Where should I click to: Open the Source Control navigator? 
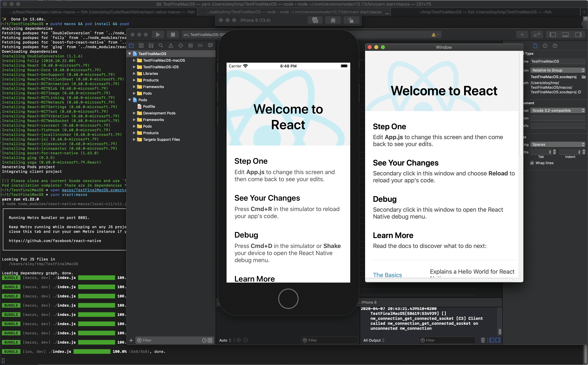tap(141, 45)
